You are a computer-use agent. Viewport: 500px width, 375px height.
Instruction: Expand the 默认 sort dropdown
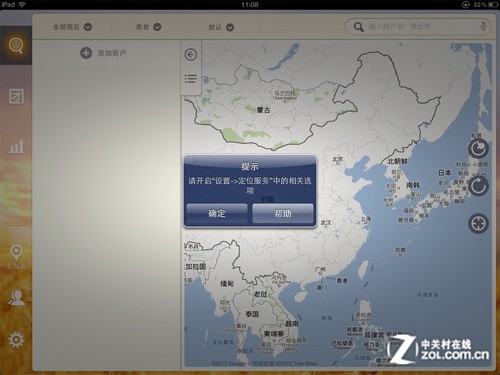pos(221,27)
